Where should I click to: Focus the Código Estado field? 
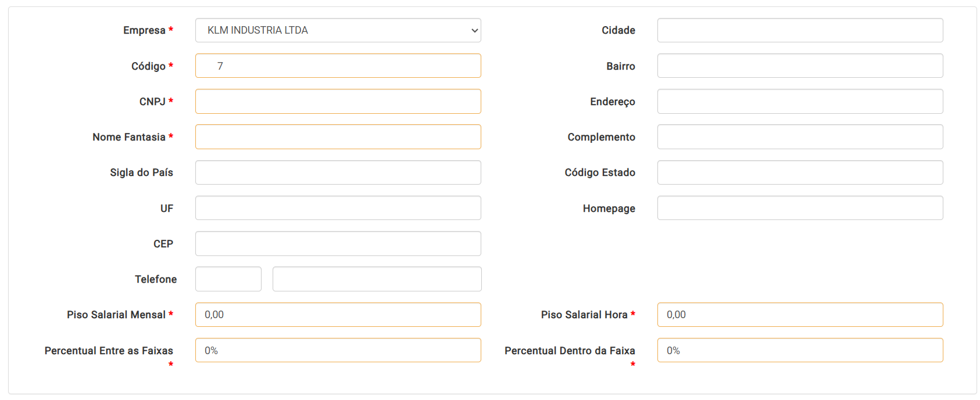[x=800, y=172]
